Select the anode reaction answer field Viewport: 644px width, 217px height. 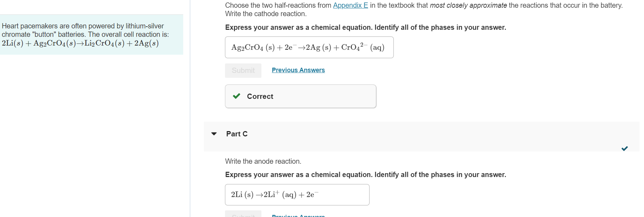pyautogui.click(x=297, y=195)
